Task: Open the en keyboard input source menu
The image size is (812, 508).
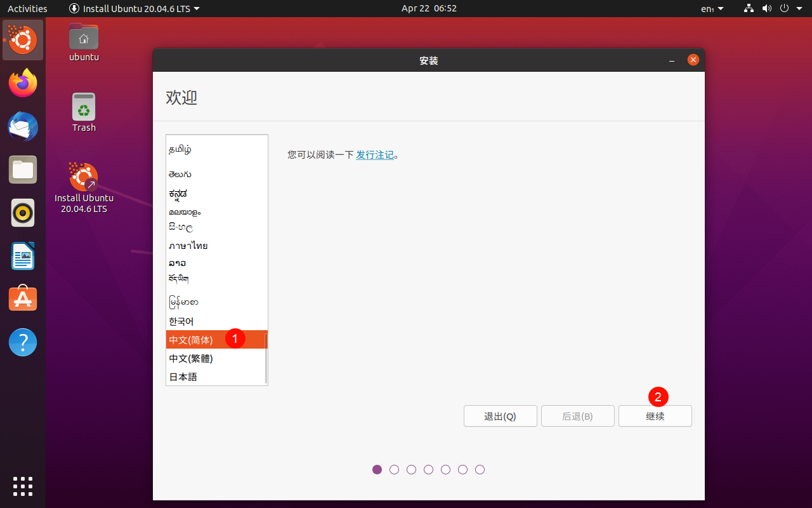Action: [x=712, y=8]
